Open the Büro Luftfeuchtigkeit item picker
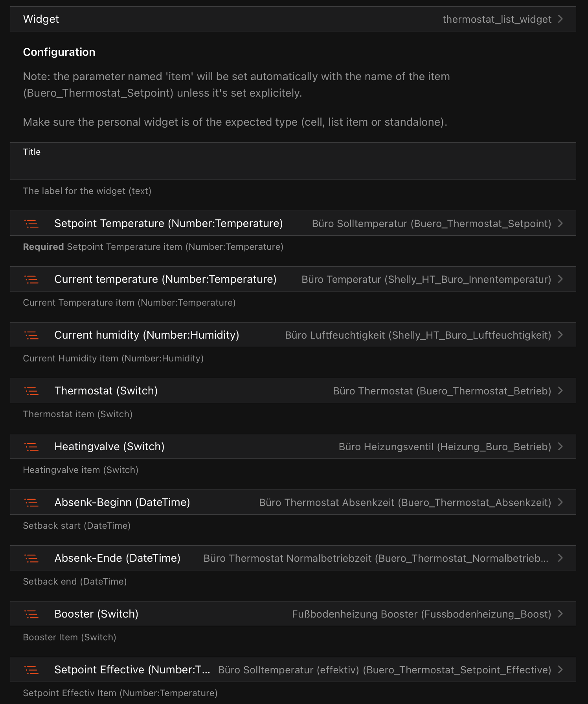Image resolution: width=588 pixels, height=704 pixels. coord(418,335)
